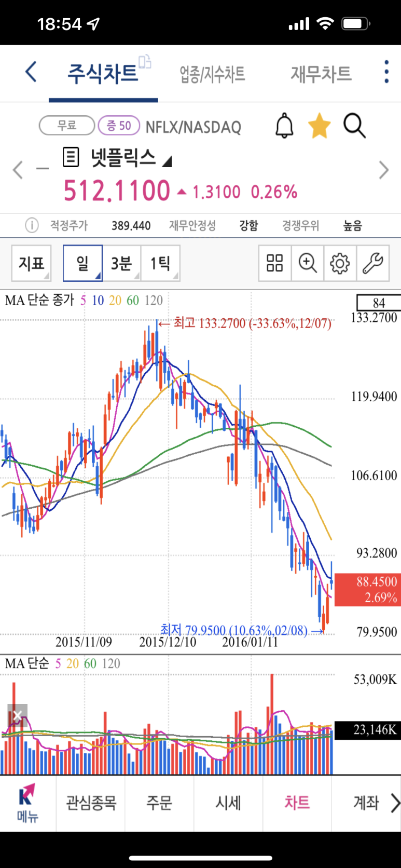Viewport: 401px width, 868px height.
Task: Tap the red 88.4500 price tag
Action: (367, 590)
